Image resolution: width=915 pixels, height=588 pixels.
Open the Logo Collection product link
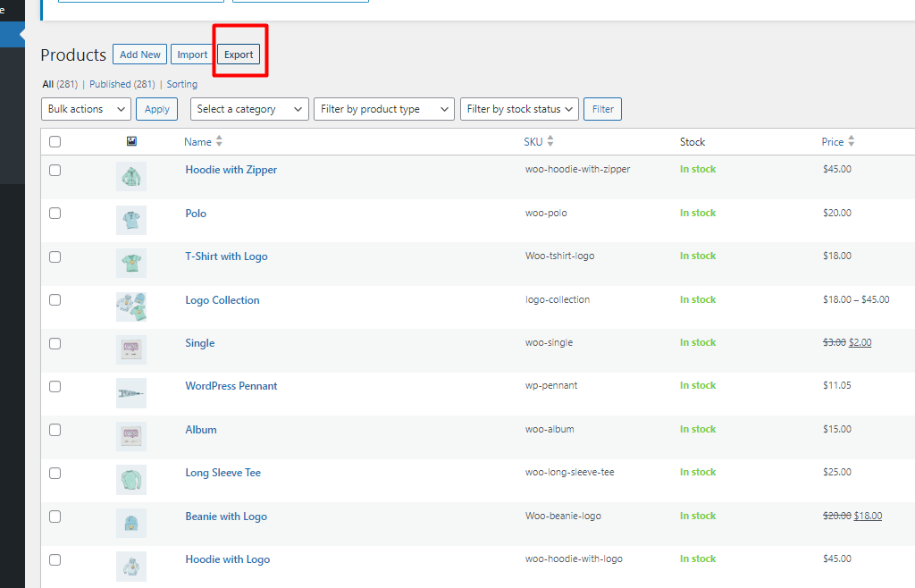click(x=222, y=300)
